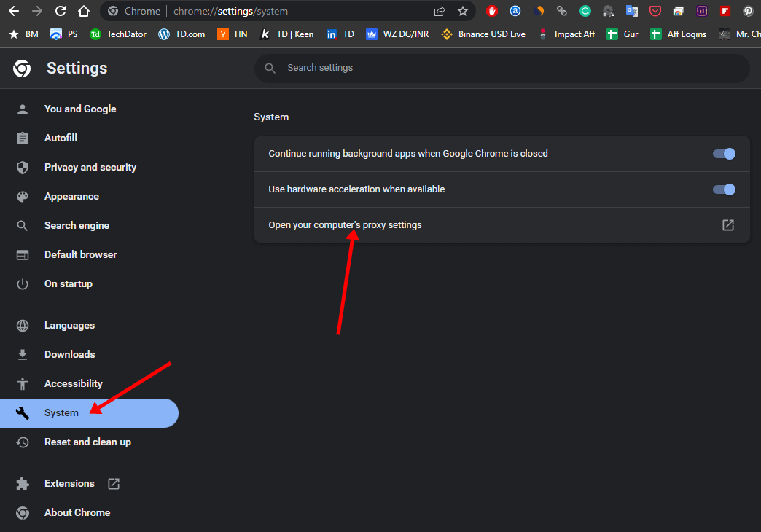Open the TD.com bookmark
The width and height of the screenshot is (761, 532).
click(x=182, y=34)
